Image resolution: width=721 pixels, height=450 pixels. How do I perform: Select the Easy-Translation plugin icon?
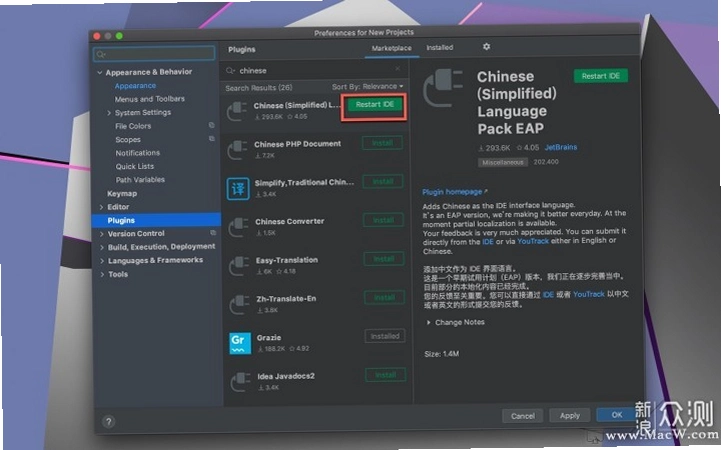pos(239,265)
